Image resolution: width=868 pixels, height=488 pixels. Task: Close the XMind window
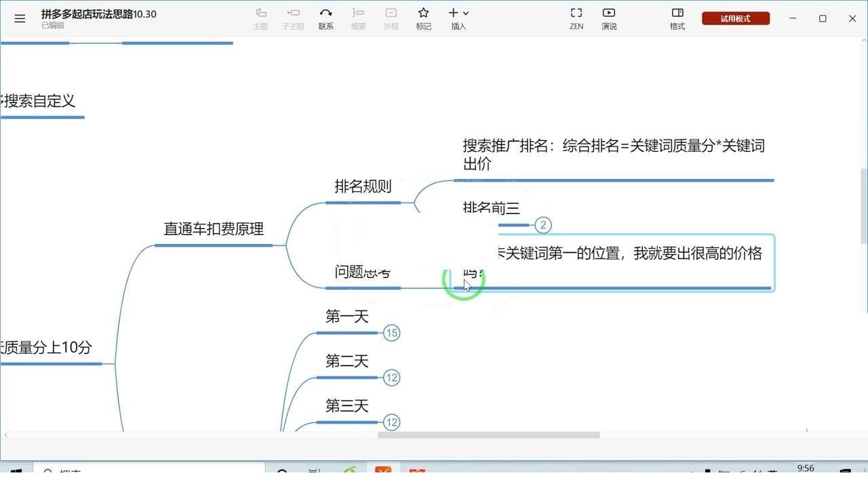[852, 19]
